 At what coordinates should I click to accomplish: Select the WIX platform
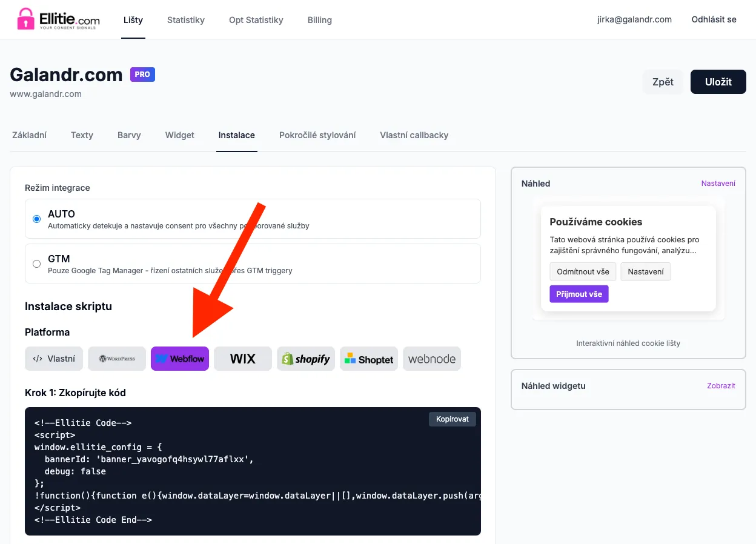[242, 359]
